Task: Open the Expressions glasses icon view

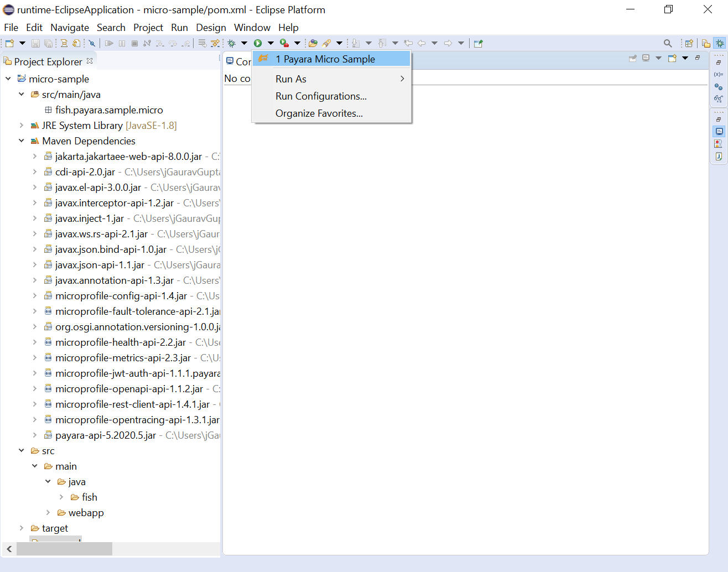Action: tap(719, 98)
